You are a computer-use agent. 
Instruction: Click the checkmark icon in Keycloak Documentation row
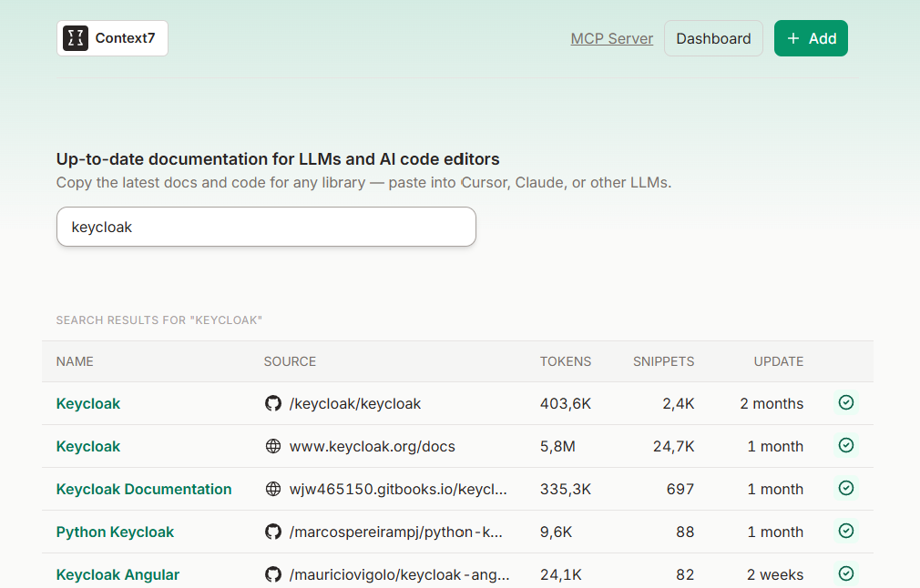coord(846,489)
